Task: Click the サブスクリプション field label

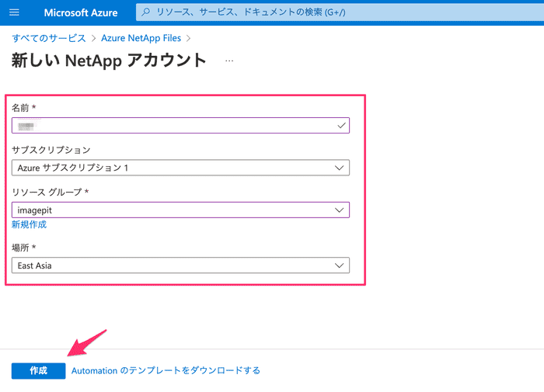Action: click(51, 150)
